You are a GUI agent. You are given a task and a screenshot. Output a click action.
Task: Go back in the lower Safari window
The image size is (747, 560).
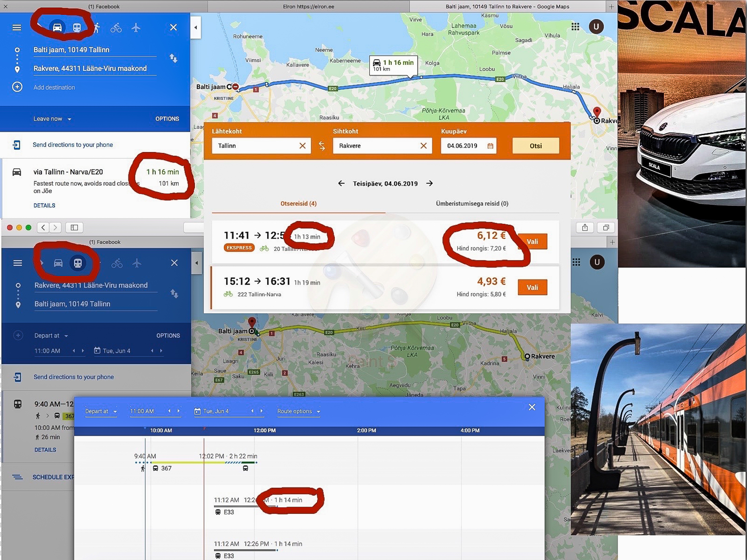(x=43, y=228)
